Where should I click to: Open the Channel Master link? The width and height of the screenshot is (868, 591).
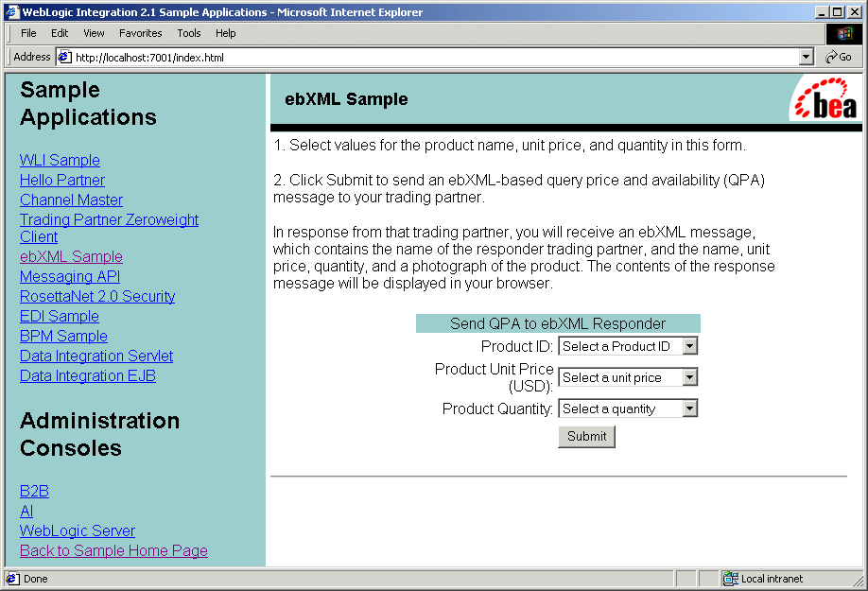point(72,200)
